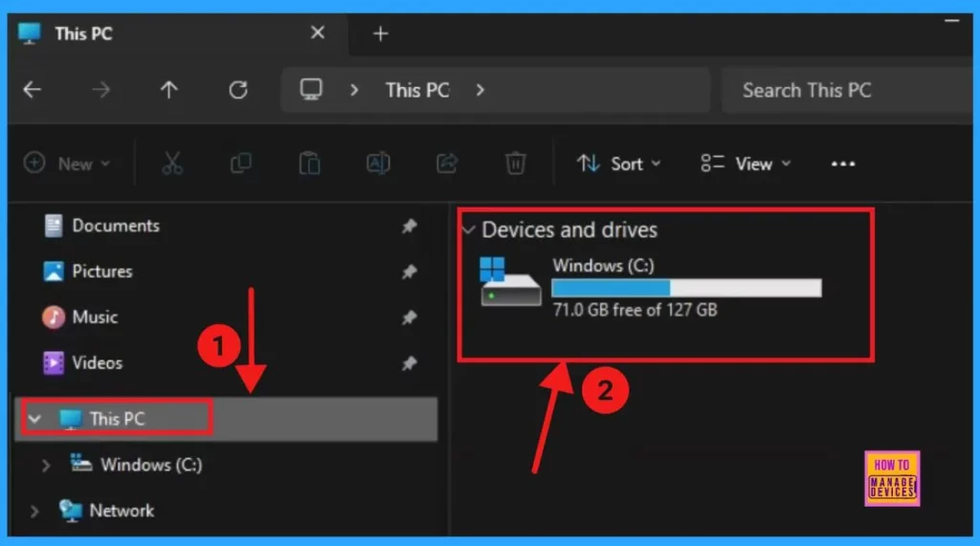The width and height of the screenshot is (980, 546).
Task: Select Windows (C:) in navigation pane
Action: [x=151, y=465]
